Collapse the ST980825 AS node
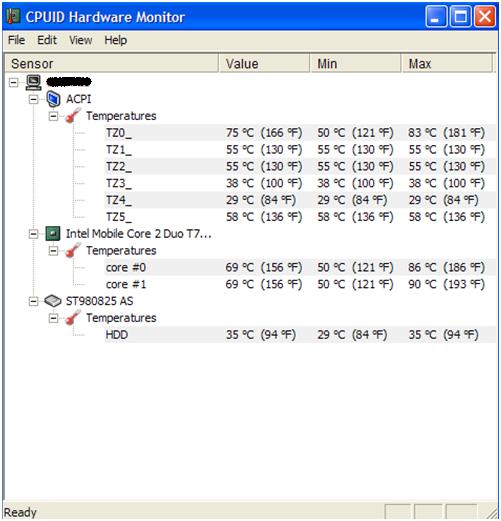Screen dimensions: 501x521 point(33,301)
